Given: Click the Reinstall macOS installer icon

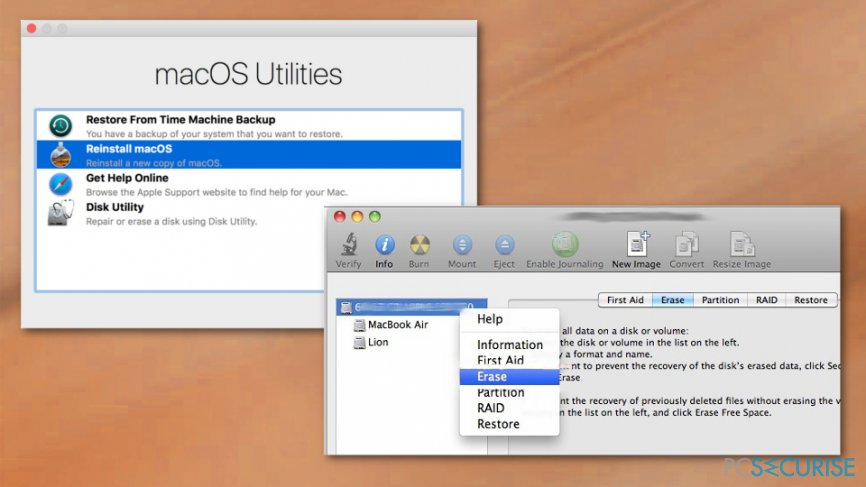Looking at the screenshot, I should point(60,155).
